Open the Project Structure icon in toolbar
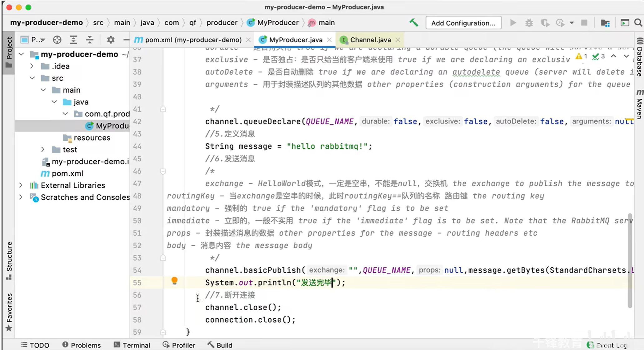644x350 pixels. pyautogui.click(x=605, y=23)
